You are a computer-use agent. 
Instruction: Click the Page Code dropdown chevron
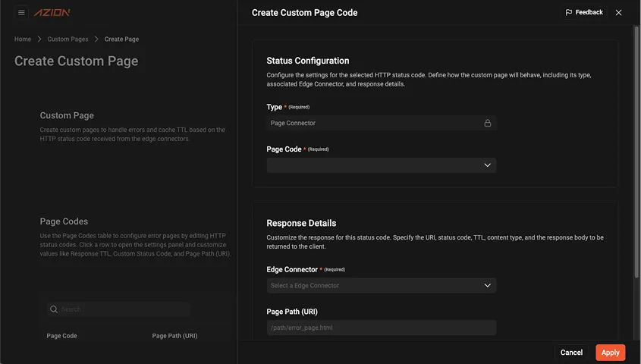pos(487,165)
